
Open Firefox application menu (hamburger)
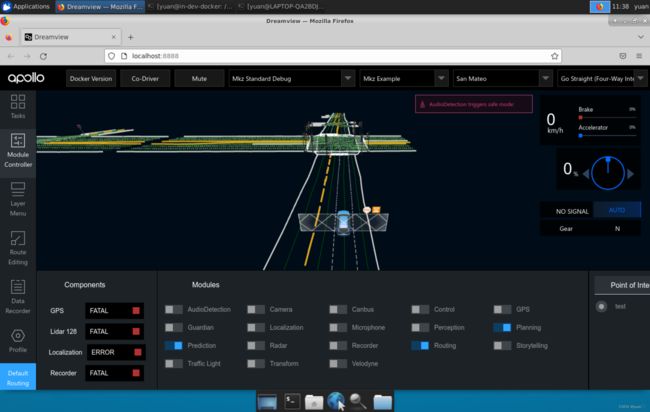coord(639,56)
